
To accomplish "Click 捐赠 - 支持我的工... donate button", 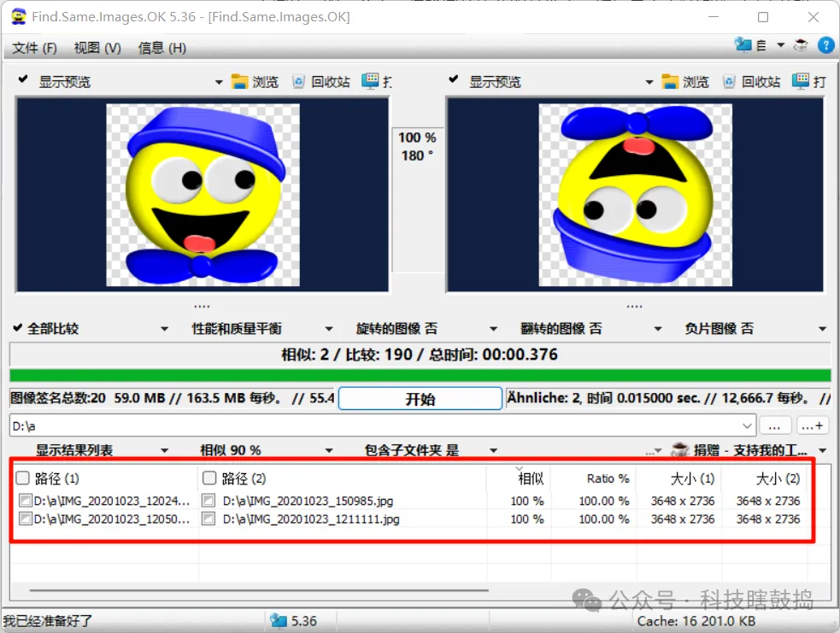I will click(750, 450).
